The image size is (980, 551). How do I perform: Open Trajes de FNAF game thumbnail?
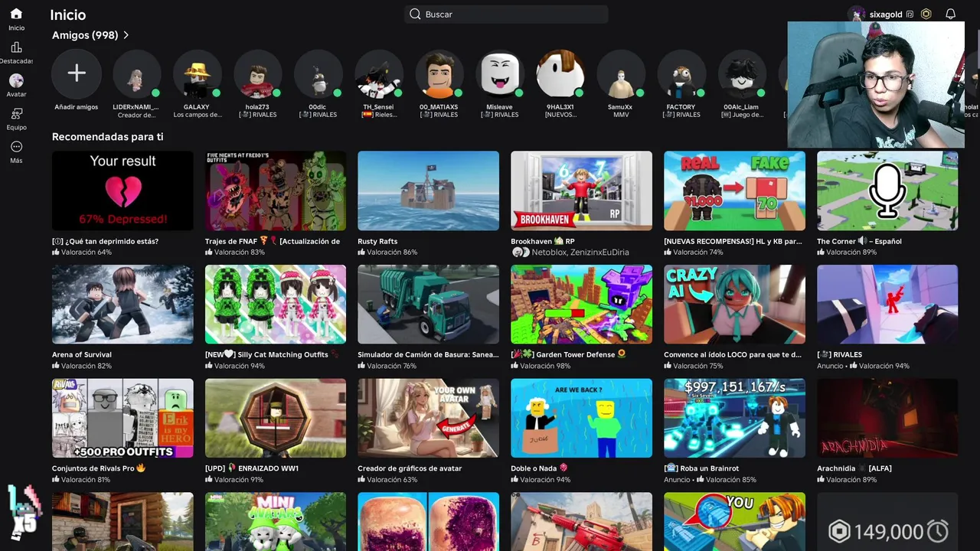click(276, 191)
